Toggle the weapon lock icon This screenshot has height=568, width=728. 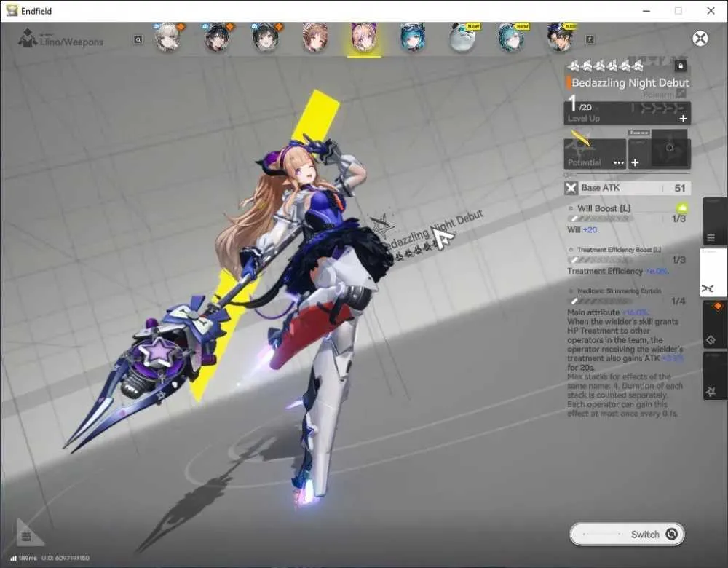click(x=681, y=66)
